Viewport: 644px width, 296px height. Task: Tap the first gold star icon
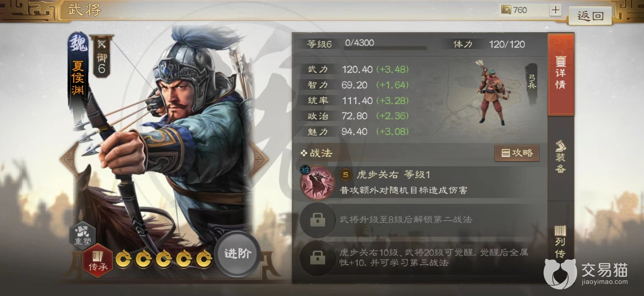click(123, 258)
